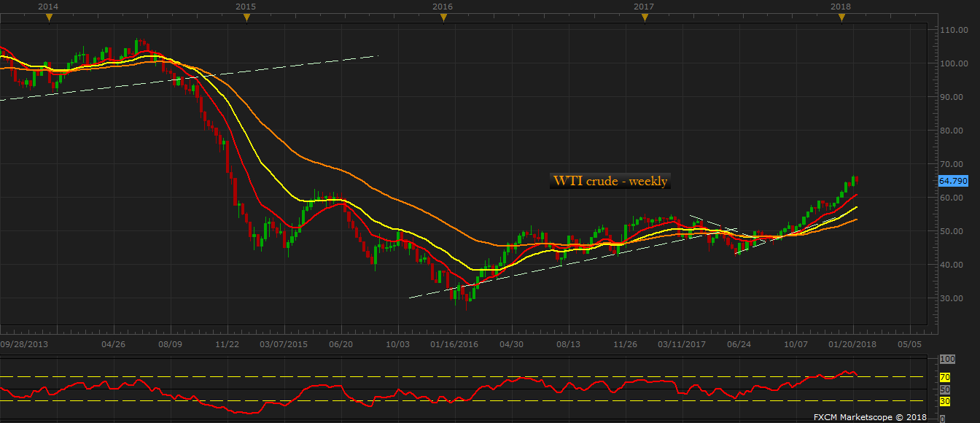980x423 pixels.
Task: Click the 2017 year triangle marker
Action: coord(644,18)
